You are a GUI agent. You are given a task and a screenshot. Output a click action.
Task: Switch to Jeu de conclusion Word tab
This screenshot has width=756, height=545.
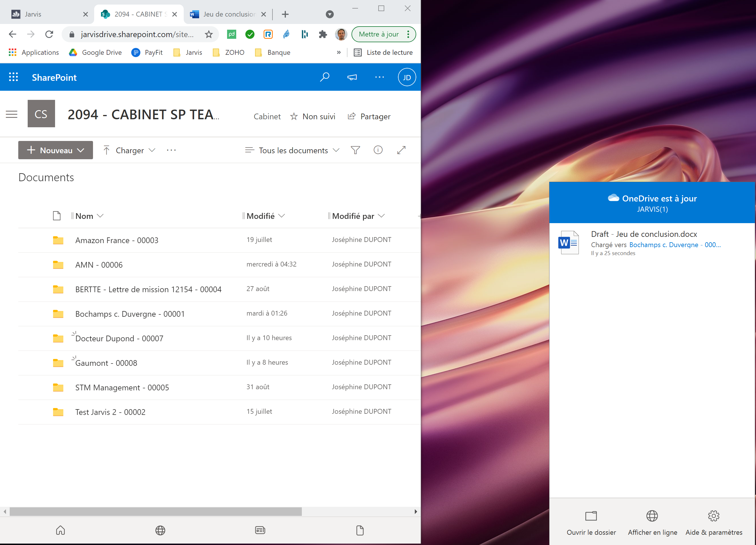(229, 12)
